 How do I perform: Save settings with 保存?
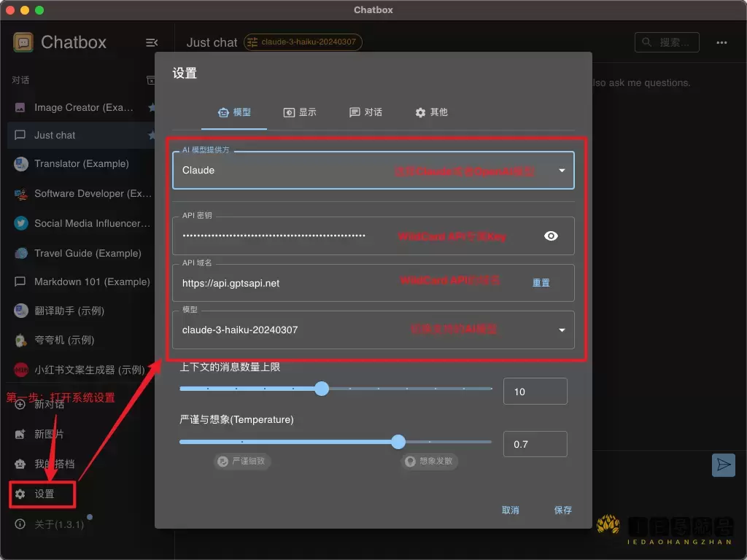562,510
